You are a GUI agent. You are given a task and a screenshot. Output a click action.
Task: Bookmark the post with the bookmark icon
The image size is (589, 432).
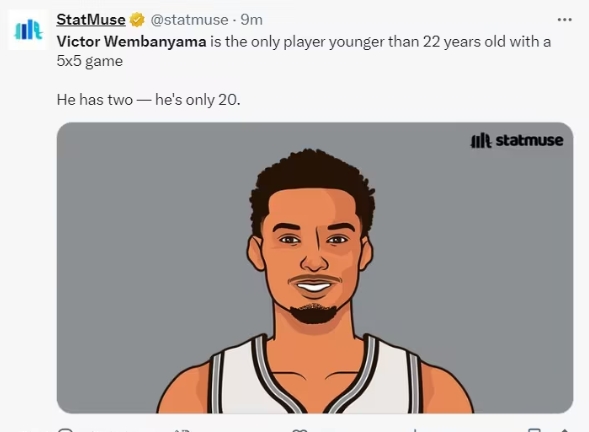[534, 430]
